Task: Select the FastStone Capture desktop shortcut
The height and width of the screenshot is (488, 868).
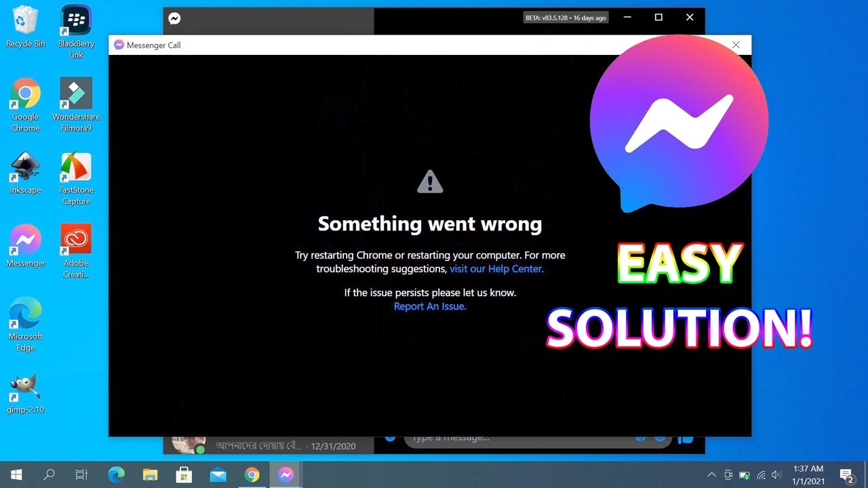Action: pos(76,179)
